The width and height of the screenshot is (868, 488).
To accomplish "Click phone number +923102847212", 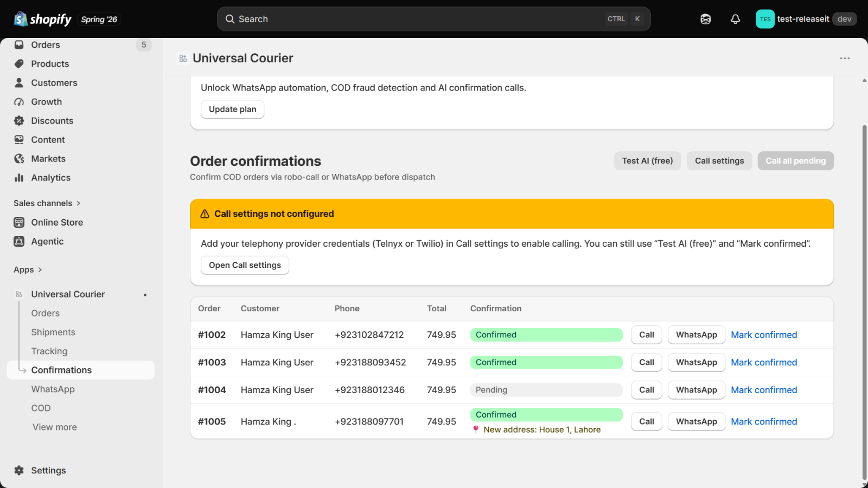I will (x=369, y=335).
